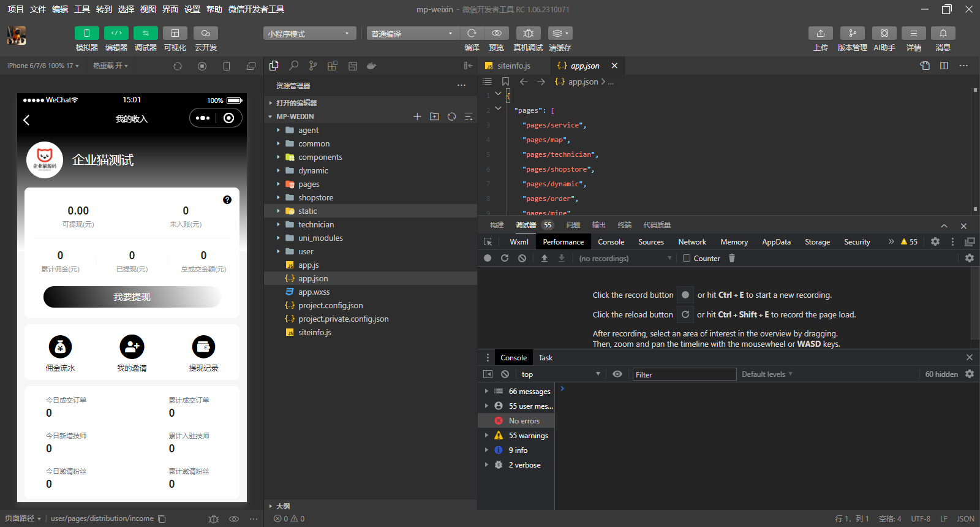Image resolution: width=980 pixels, height=527 pixels.
Task: Open Version Management icon
Action: (x=852, y=33)
